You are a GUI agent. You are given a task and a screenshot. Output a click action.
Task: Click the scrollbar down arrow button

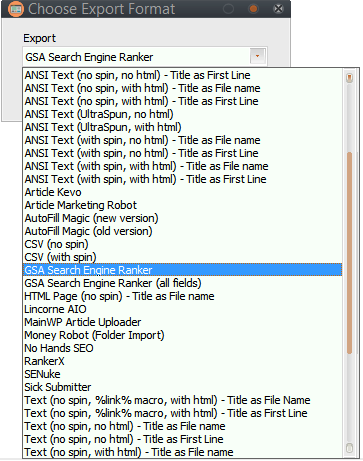[349, 448]
